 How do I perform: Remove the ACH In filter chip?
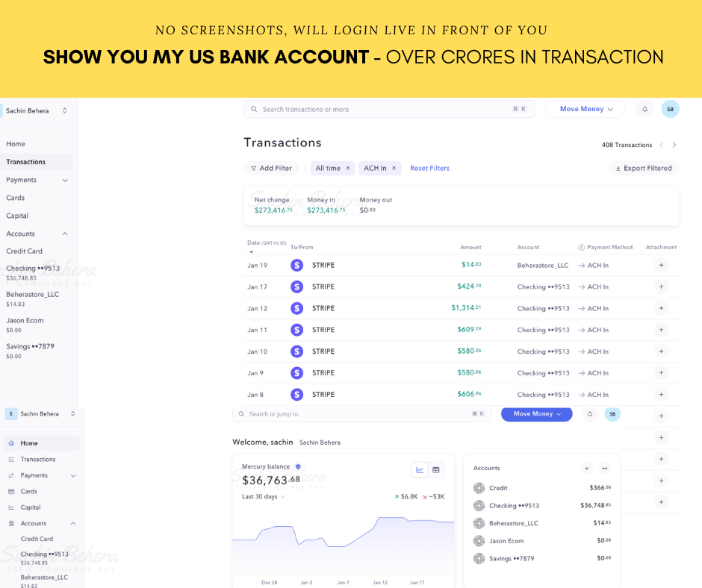[394, 169]
